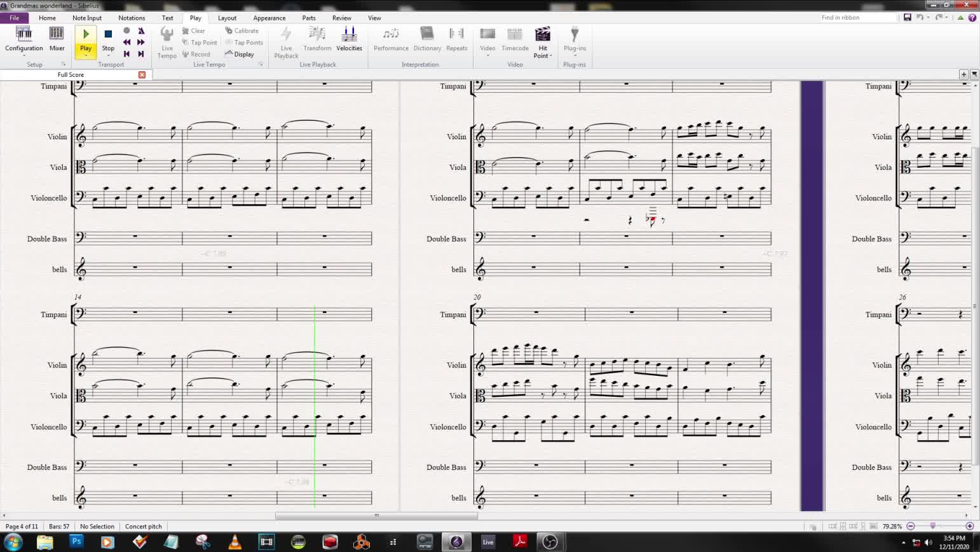Click the horizontal scrollbar thumb
Screen dimensions: 980x552
[376, 516]
